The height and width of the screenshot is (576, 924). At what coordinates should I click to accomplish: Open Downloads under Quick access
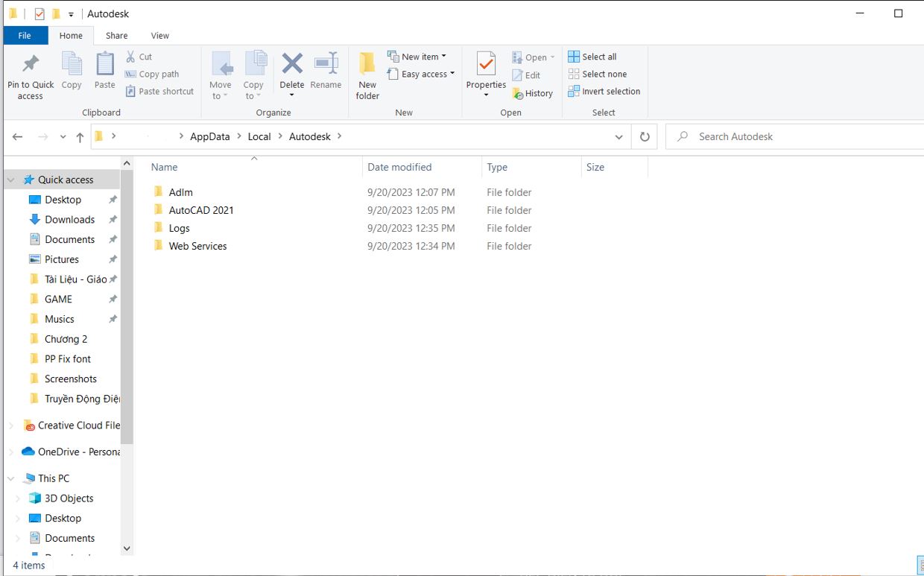pos(69,220)
